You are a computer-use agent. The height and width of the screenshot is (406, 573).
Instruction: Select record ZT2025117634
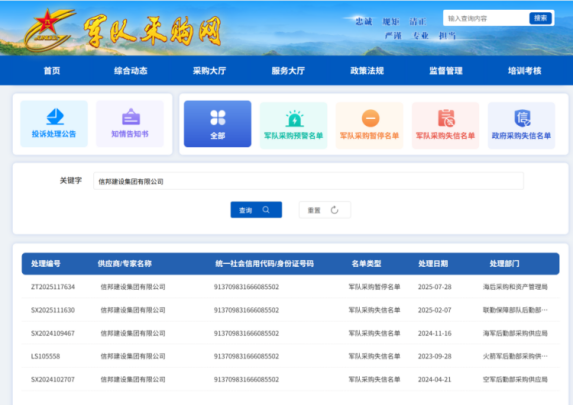(x=53, y=287)
